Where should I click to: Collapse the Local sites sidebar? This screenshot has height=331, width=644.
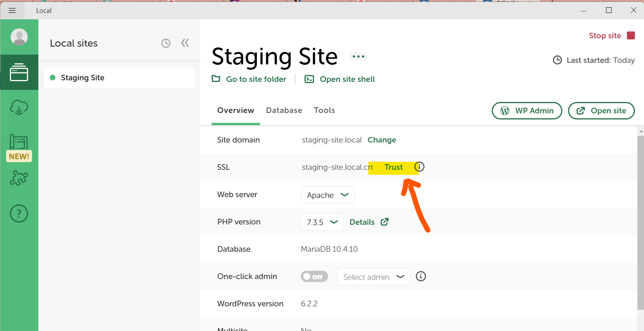[x=185, y=43]
